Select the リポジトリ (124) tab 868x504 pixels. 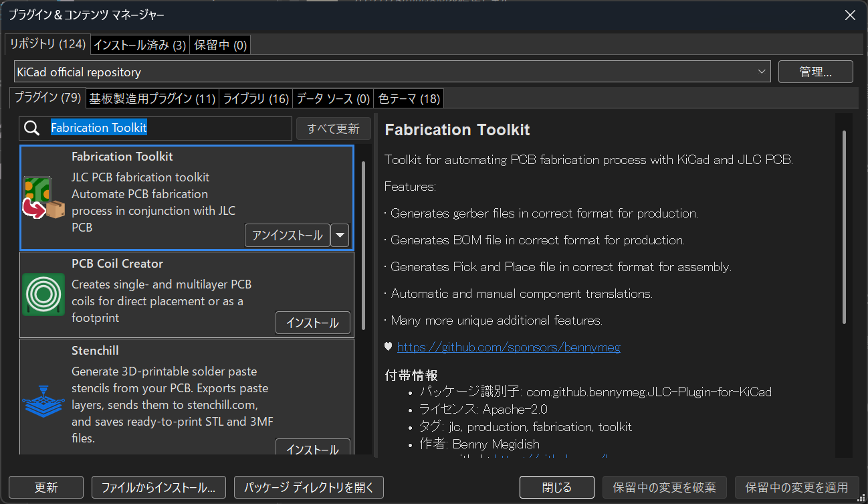point(47,44)
